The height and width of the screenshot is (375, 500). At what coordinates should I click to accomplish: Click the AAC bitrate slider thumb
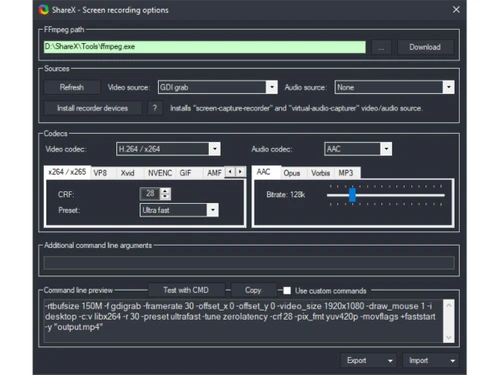[352, 195]
